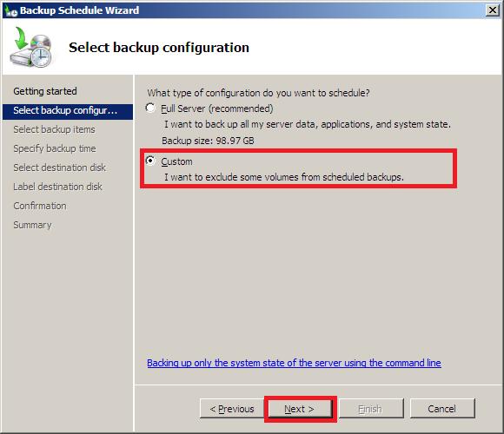Click the Full Server (recommended) label text

[x=217, y=108]
